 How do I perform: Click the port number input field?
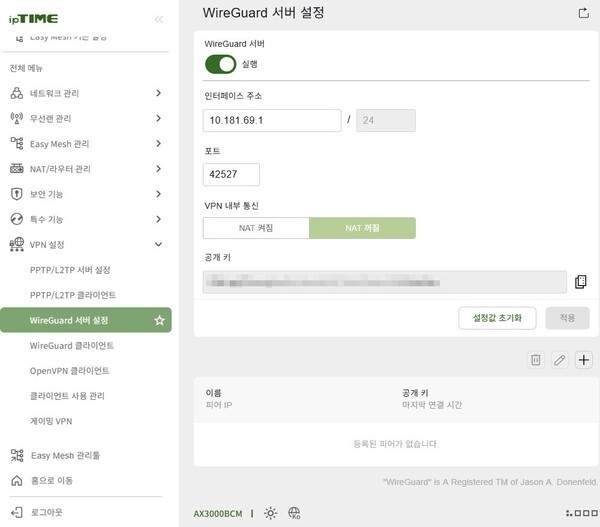click(231, 174)
